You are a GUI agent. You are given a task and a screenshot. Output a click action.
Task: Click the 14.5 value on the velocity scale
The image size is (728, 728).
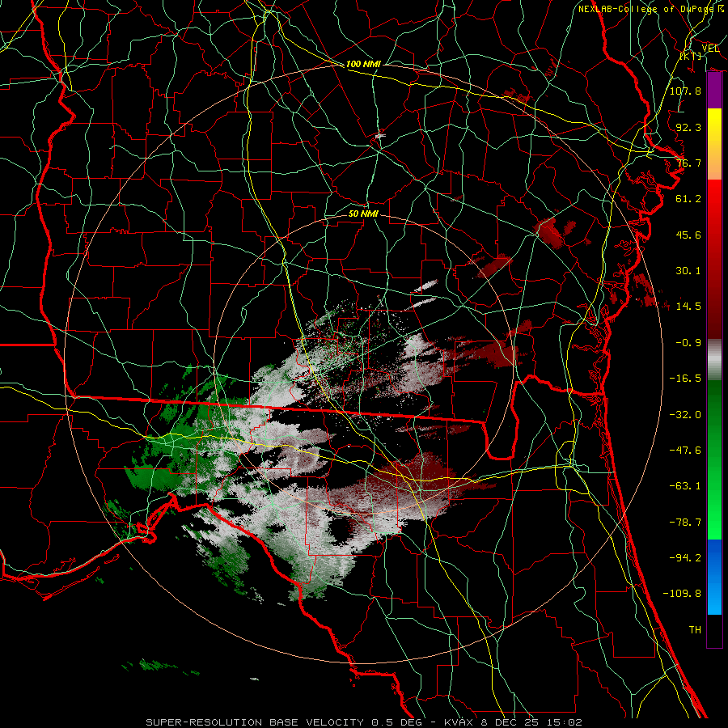688,307
